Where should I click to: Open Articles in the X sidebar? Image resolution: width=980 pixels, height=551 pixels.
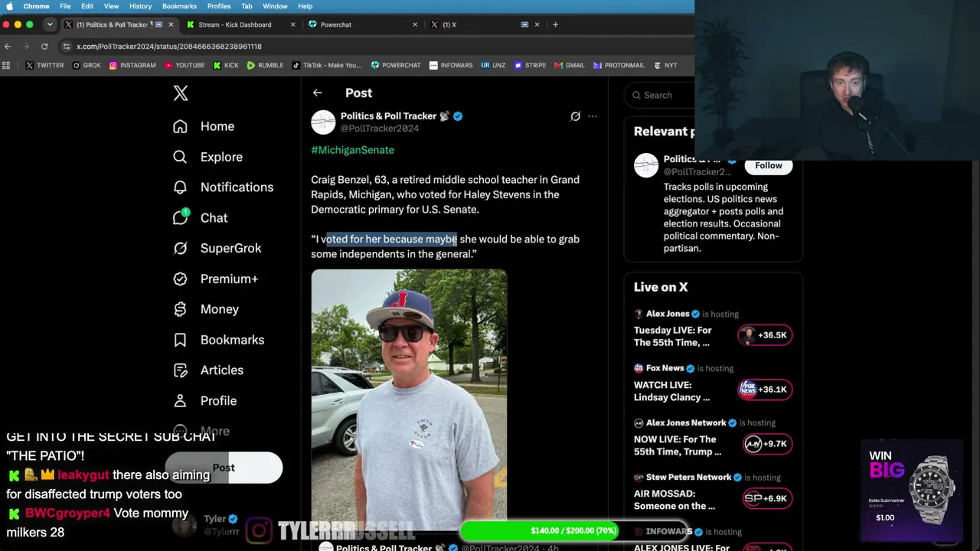(x=208, y=370)
